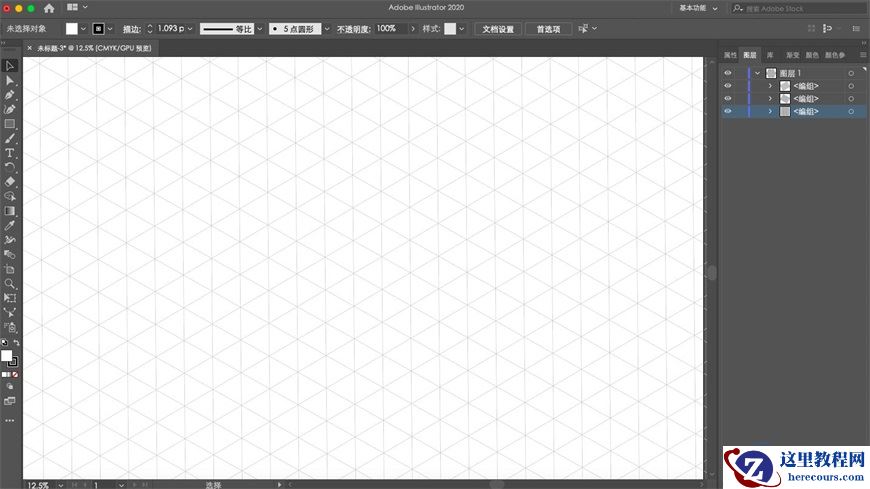Open Edit Toolbar three-dots button
870x489 pixels.
coord(9,421)
